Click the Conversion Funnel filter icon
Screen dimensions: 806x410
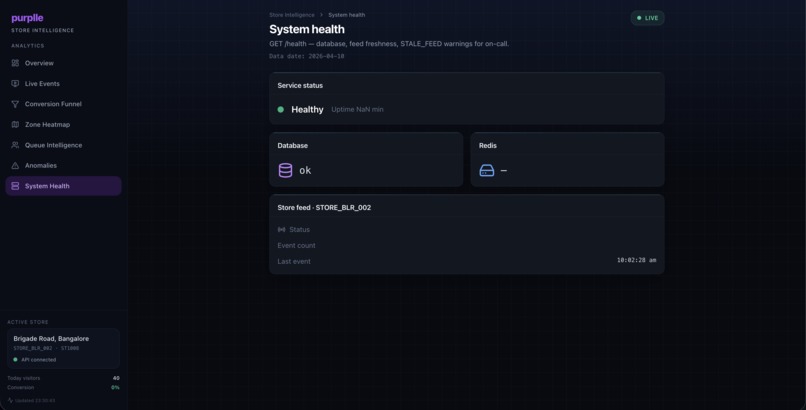(x=15, y=104)
